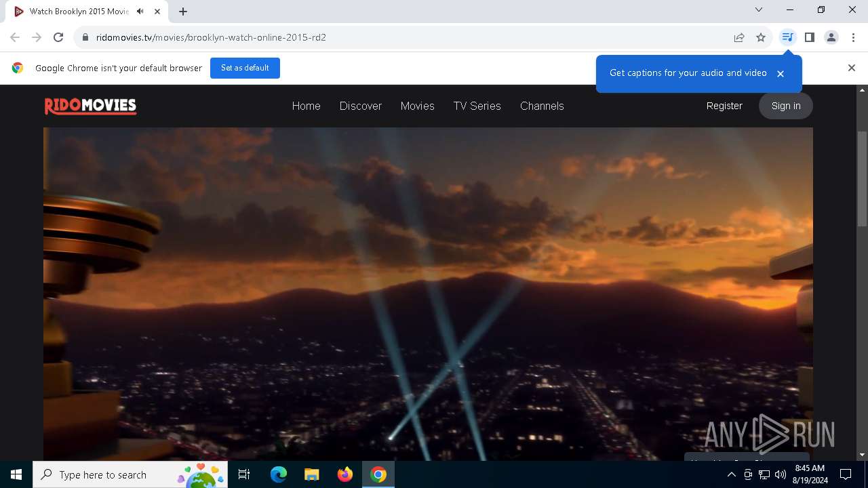Open the Discover menu item
868x488 pixels.
coord(361,106)
